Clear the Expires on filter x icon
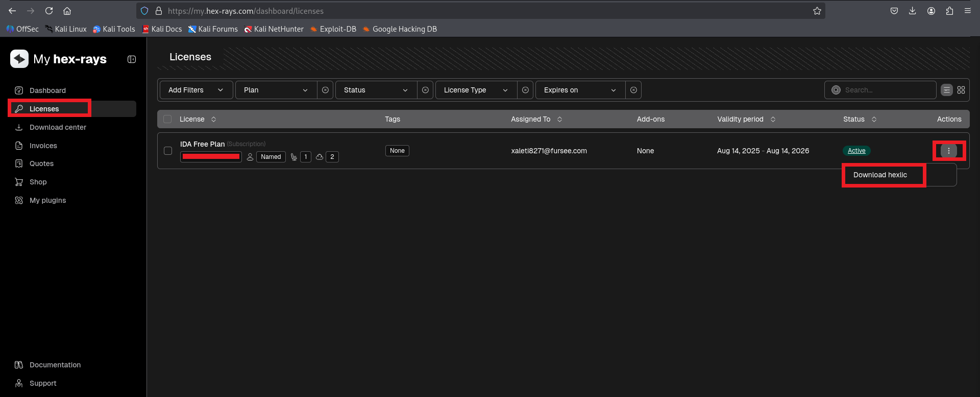 click(x=633, y=90)
